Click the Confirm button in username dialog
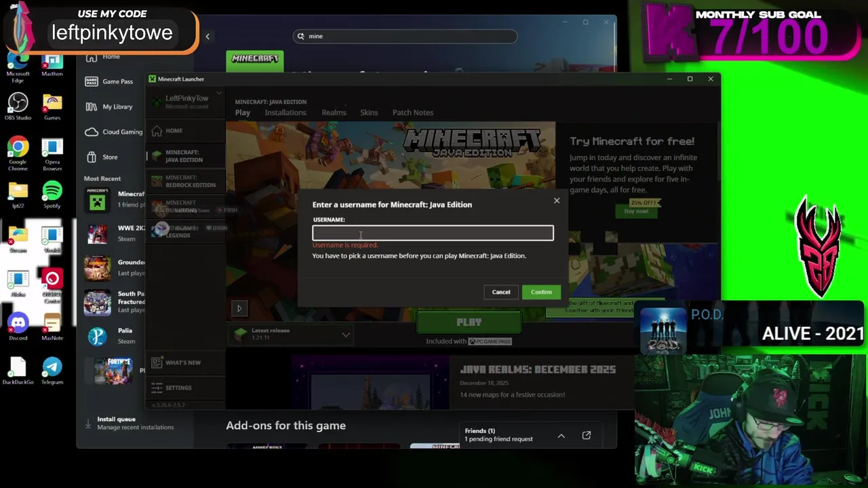The height and width of the screenshot is (488, 868). coord(541,292)
